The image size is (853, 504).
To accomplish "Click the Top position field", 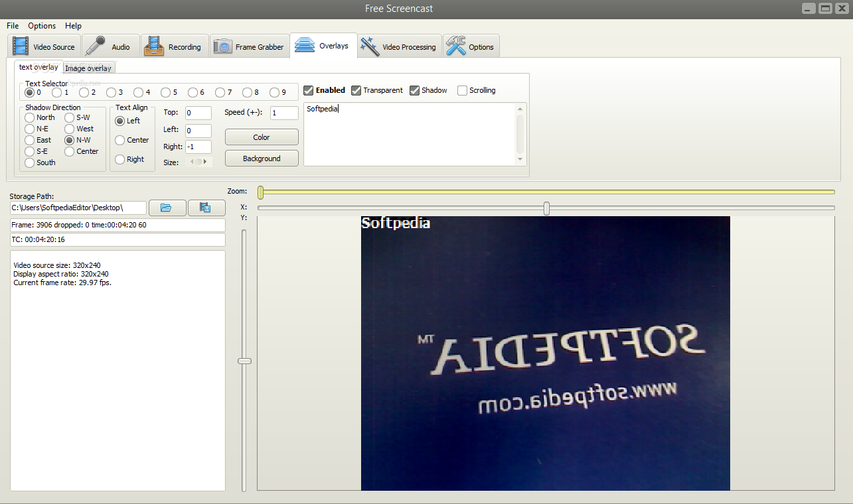I will pyautogui.click(x=198, y=113).
